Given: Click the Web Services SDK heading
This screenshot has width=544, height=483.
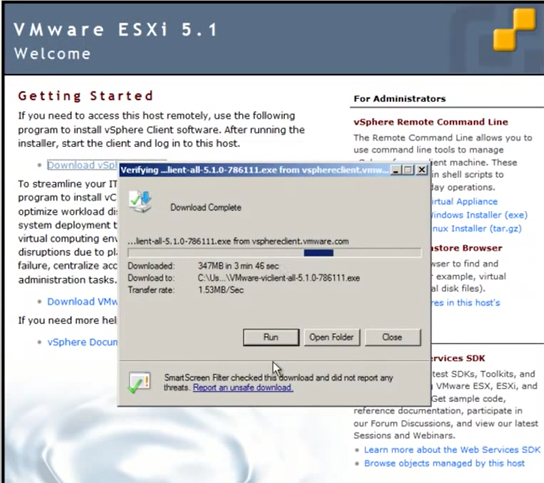Looking at the screenshot, I should [458, 358].
